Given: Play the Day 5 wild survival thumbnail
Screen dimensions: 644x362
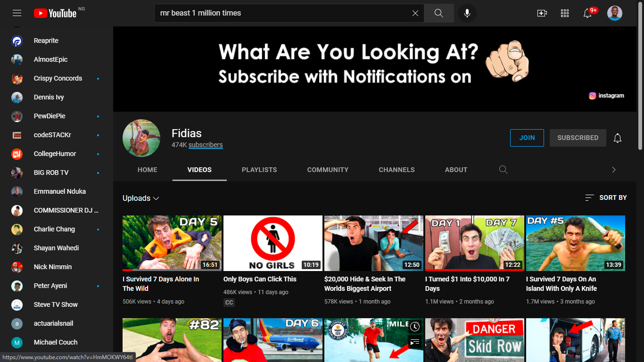Looking at the screenshot, I should click(x=172, y=243).
